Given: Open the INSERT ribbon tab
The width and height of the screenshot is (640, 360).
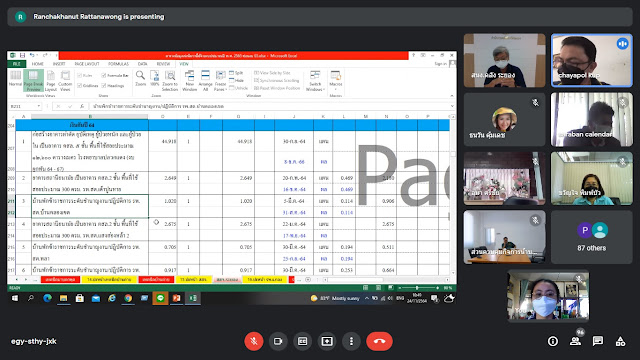Looking at the screenshot, I should [x=59, y=64].
